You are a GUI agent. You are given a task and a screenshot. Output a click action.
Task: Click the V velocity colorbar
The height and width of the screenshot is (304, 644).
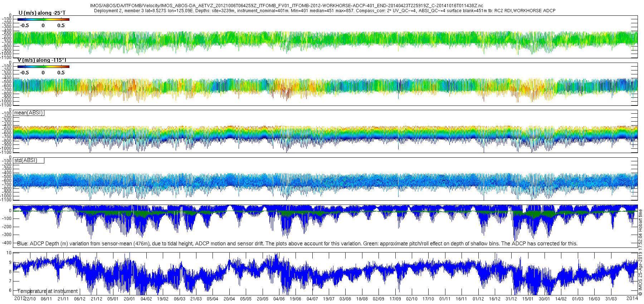click(43, 67)
